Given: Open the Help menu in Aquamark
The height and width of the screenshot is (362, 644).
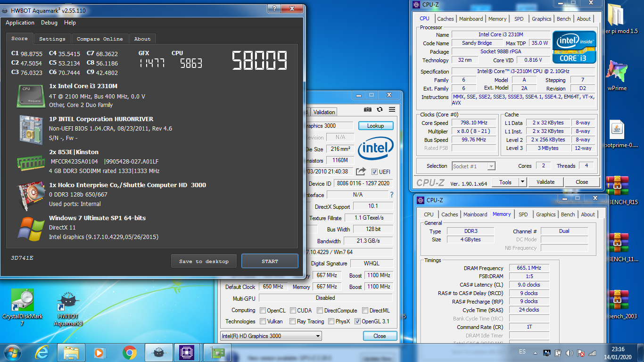Looking at the screenshot, I should pos(70,23).
